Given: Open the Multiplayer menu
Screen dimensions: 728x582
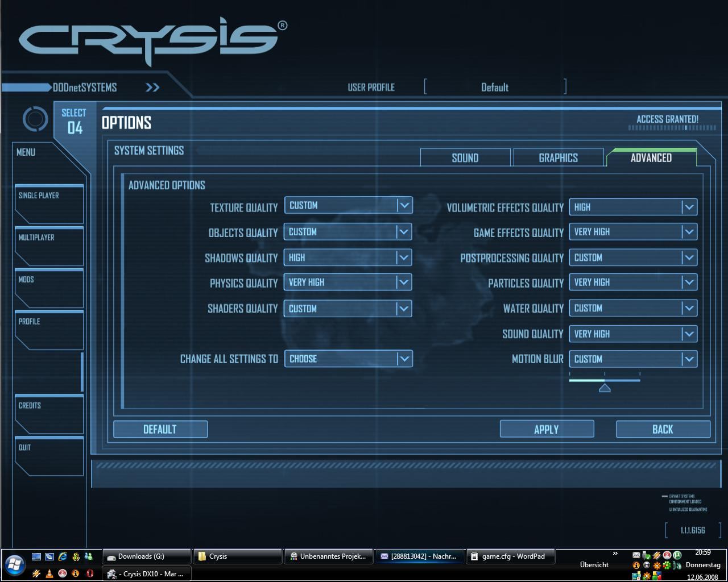Looking at the screenshot, I should [49, 246].
